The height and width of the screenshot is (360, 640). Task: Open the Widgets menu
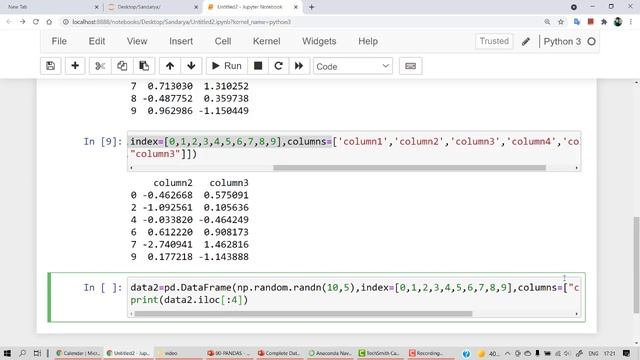[319, 41]
